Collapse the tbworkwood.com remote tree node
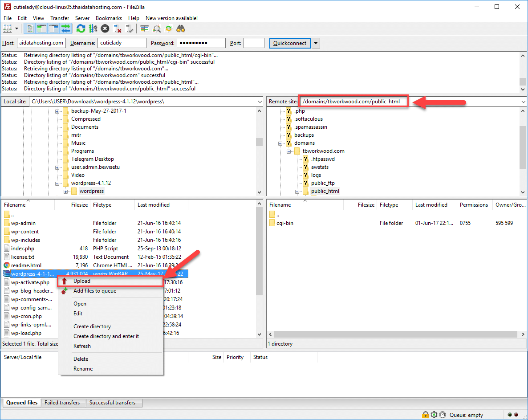Screen dimensions: 528x420 [x=288, y=151]
